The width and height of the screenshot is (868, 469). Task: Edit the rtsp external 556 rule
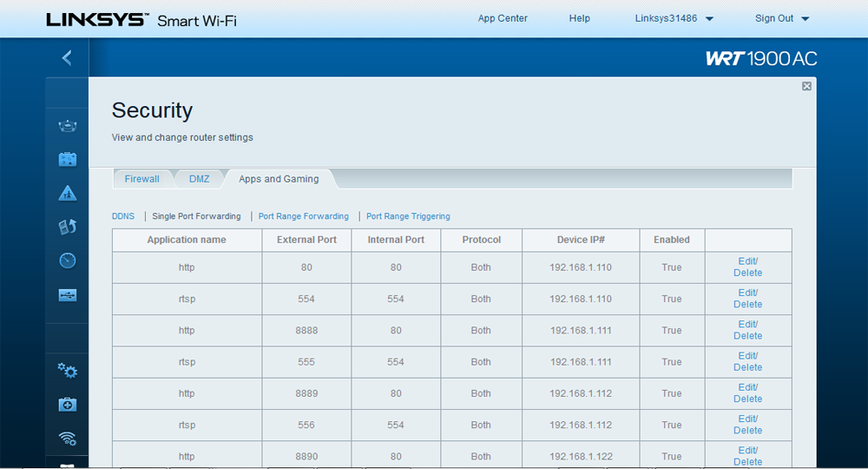pos(747,419)
